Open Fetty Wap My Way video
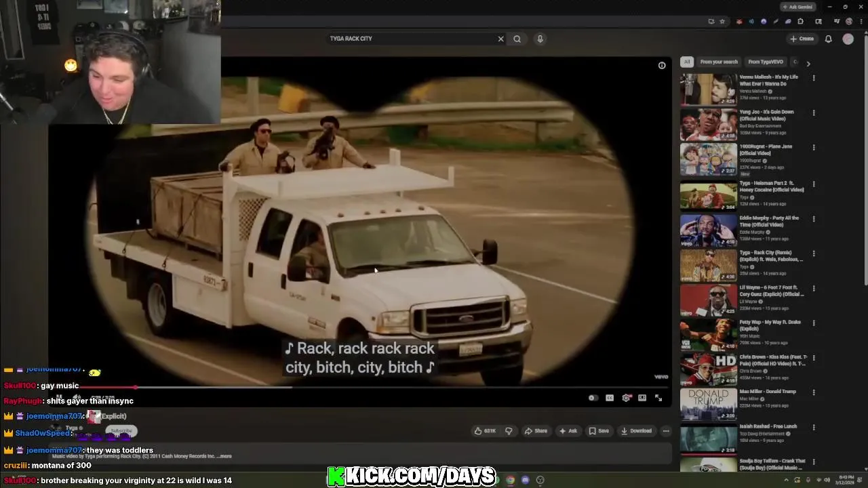 tap(709, 334)
